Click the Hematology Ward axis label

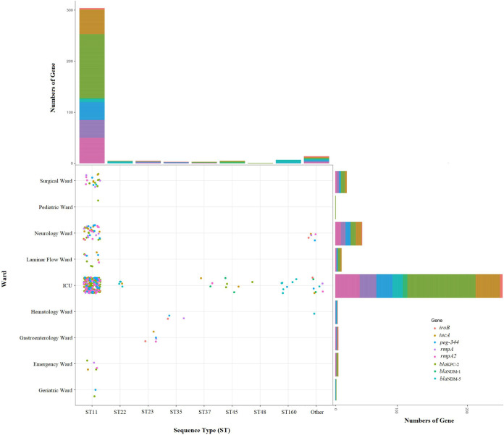pyautogui.click(x=51, y=312)
